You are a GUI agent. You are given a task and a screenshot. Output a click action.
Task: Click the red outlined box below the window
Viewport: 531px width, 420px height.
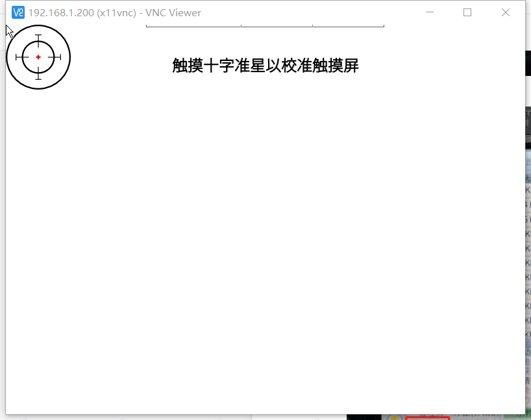click(427, 417)
